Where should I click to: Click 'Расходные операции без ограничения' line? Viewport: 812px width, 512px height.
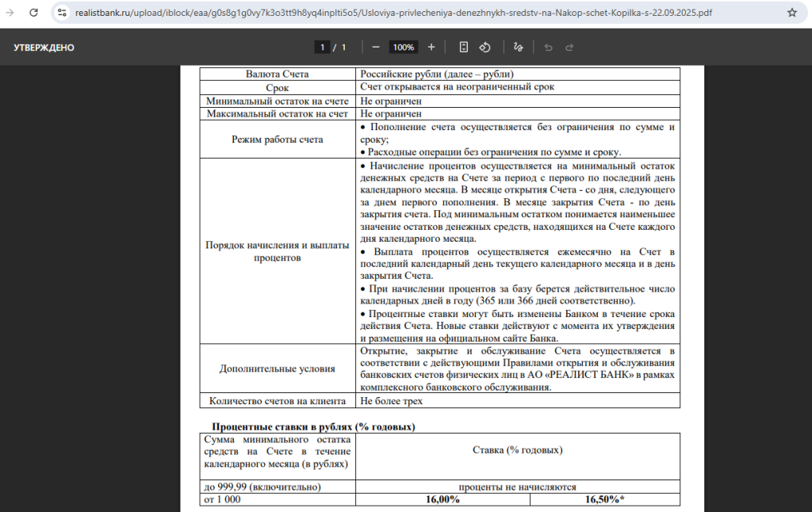490,152
